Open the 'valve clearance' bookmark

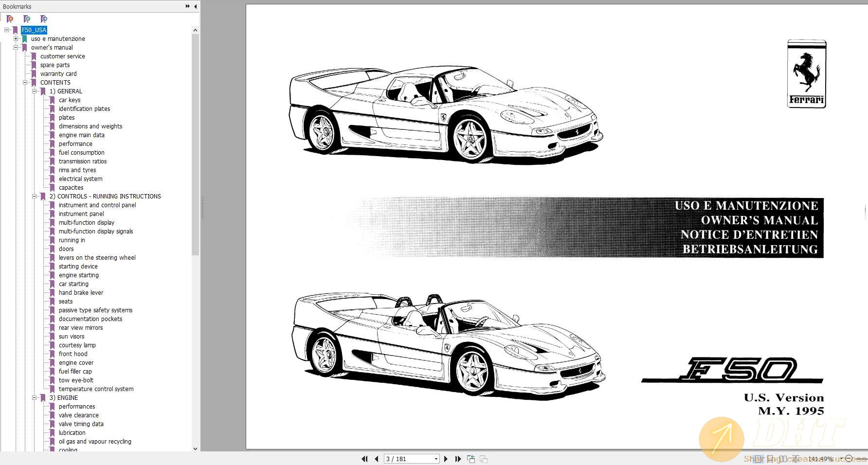tap(78, 415)
